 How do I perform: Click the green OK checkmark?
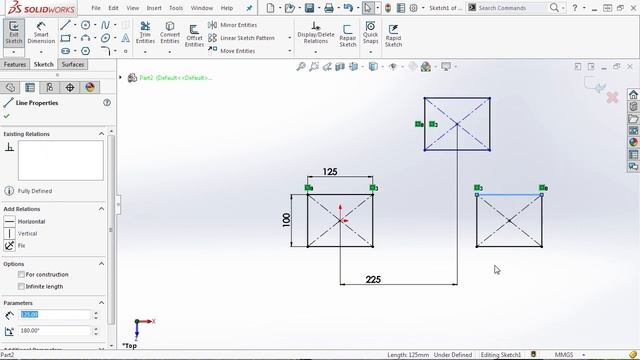(7, 116)
